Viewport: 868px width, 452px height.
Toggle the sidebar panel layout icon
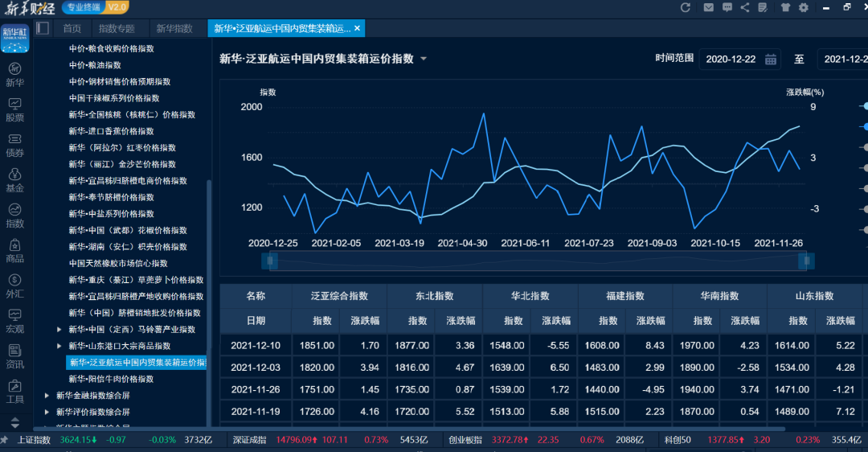pos(43,28)
